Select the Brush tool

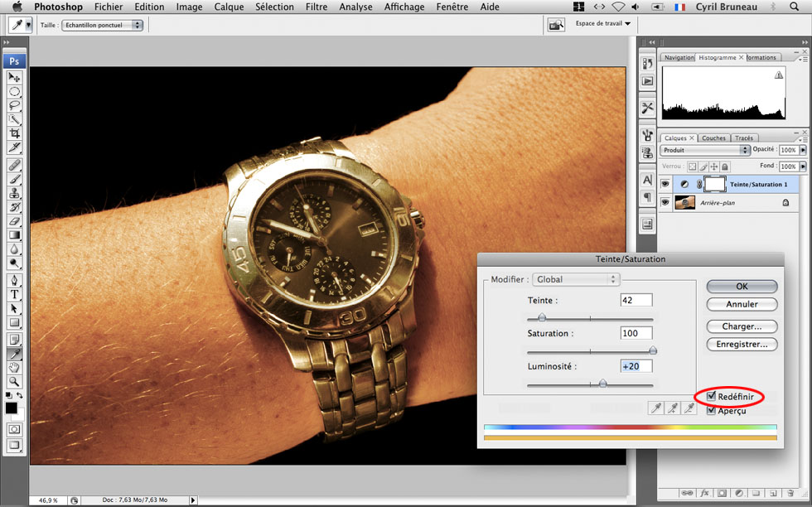(15, 179)
